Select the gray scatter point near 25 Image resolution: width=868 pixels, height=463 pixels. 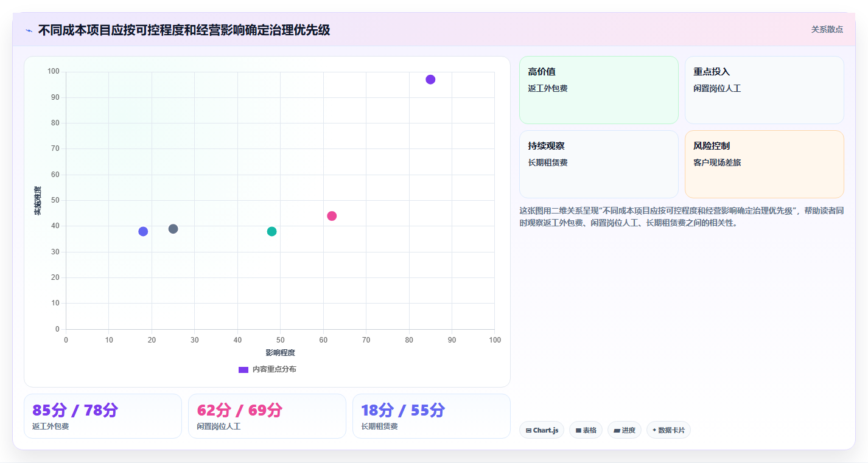173,229
